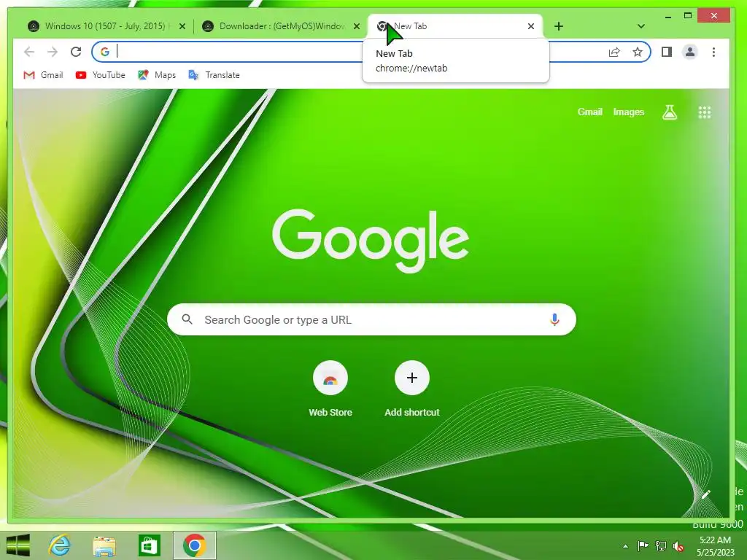Viewport: 747px width, 560px height.
Task: Open File Explorer from taskbar
Action: coord(104,545)
